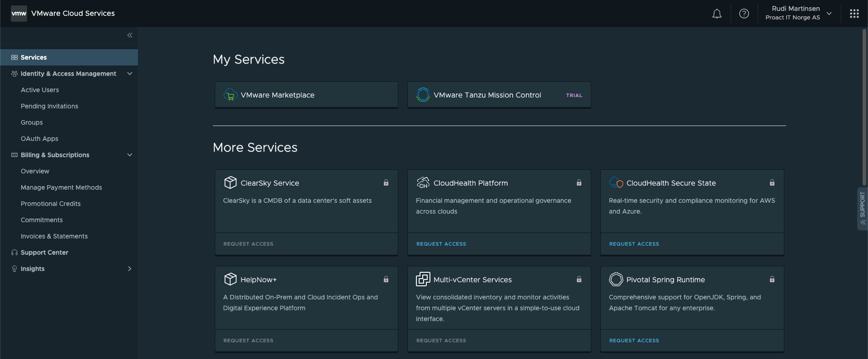Click the lock icon on Multi-vCenter Services
The width and height of the screenshot is (868, 359).
(x=579, y=279)
